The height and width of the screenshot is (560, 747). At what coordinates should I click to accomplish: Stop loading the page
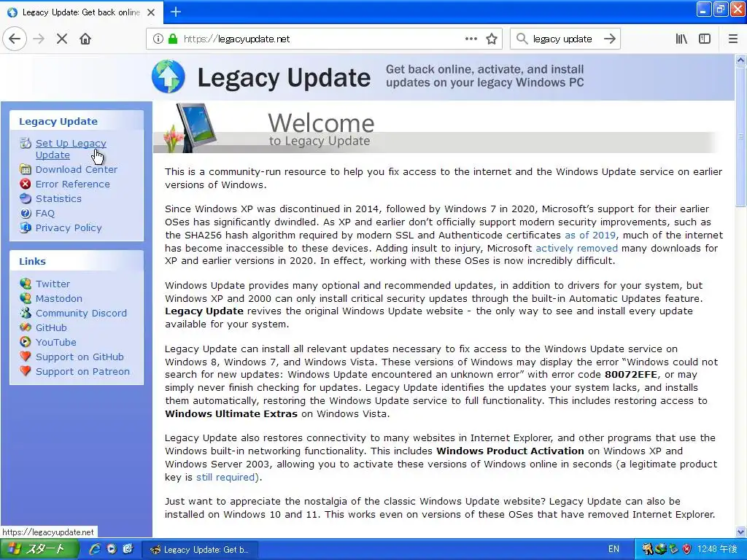tap(62, 39)
